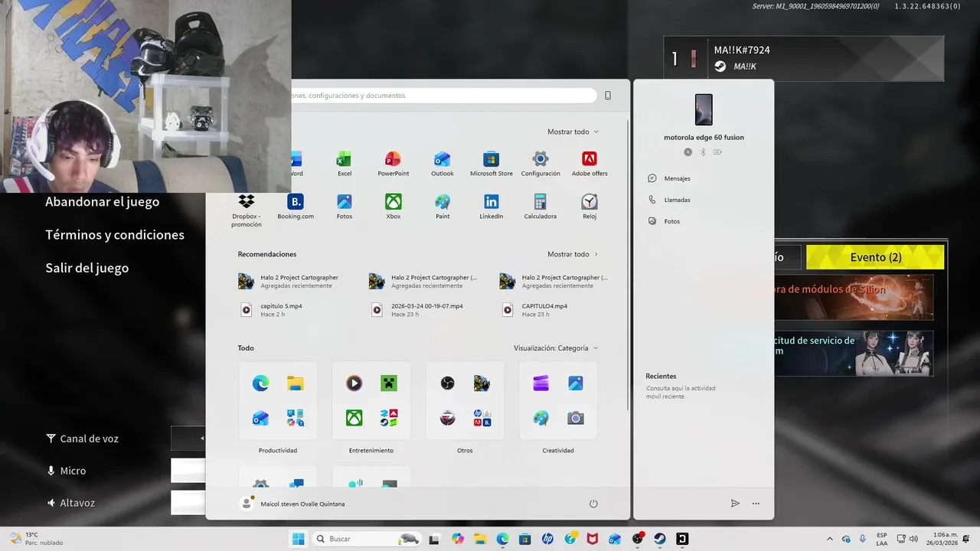Open ESP LAA language switcher

pos(882,539)
